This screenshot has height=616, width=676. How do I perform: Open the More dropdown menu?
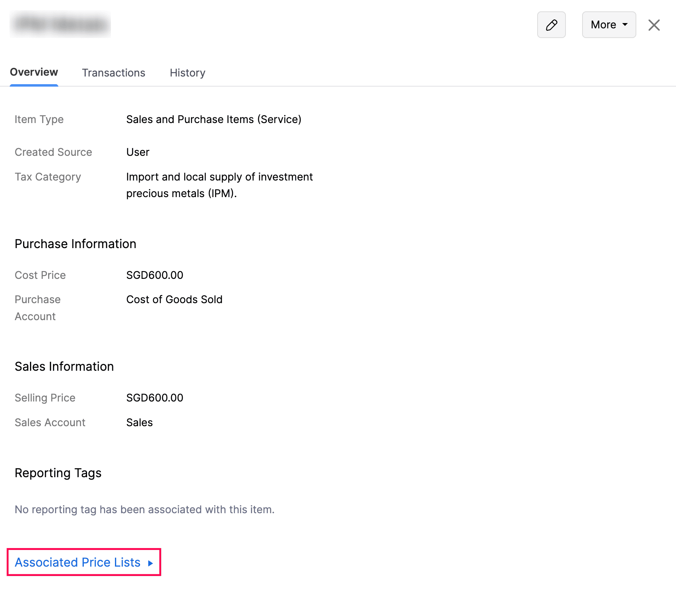click(x=608, y=25)
